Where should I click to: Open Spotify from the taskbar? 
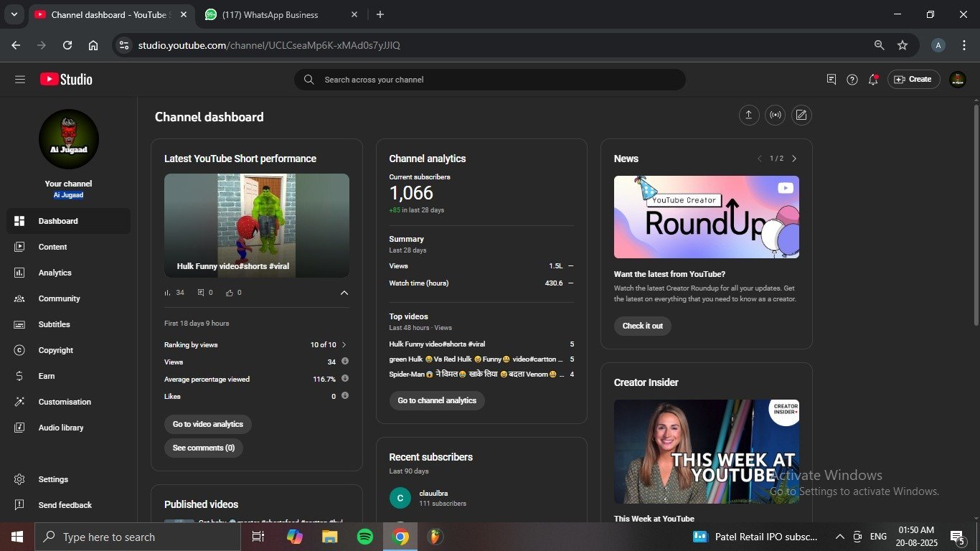(365, 537)
